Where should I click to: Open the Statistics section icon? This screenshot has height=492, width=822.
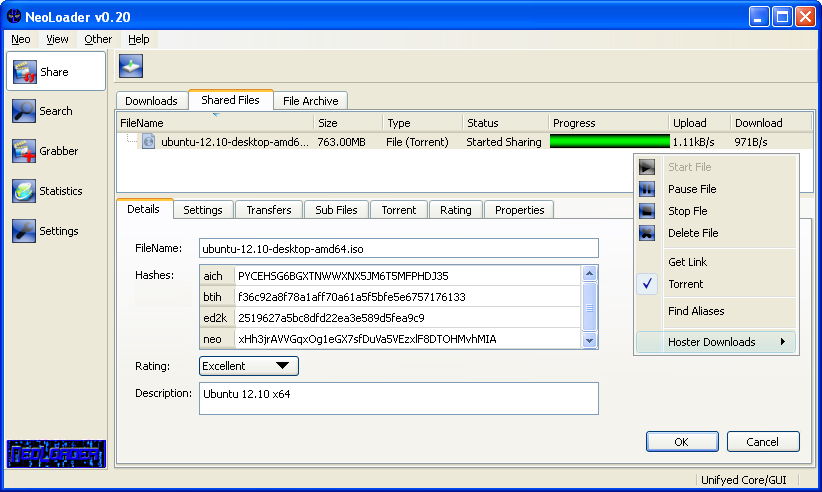[x=24, y=191]
